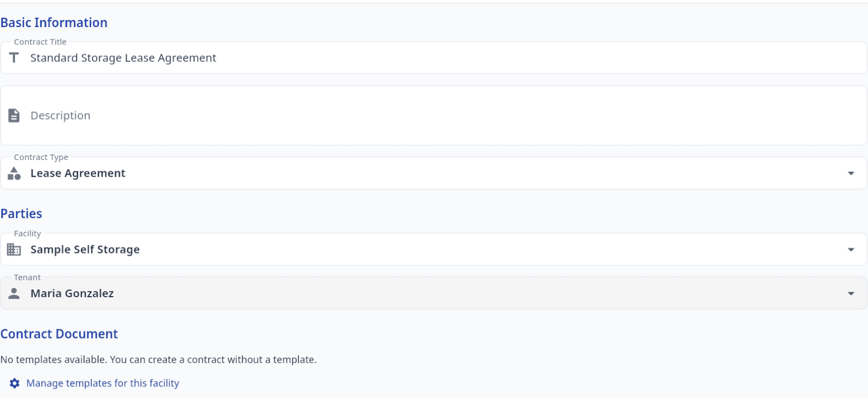Screen dimensions: 868x398
Task: Click the shapes icon beside Contract Type
Action: coord(14,173)
